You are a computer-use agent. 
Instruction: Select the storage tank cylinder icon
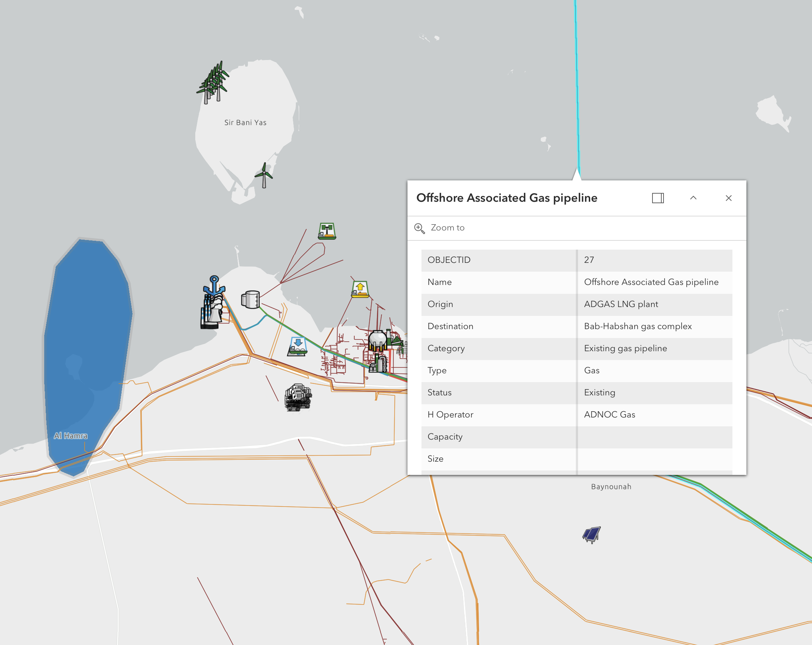(251, 299)
